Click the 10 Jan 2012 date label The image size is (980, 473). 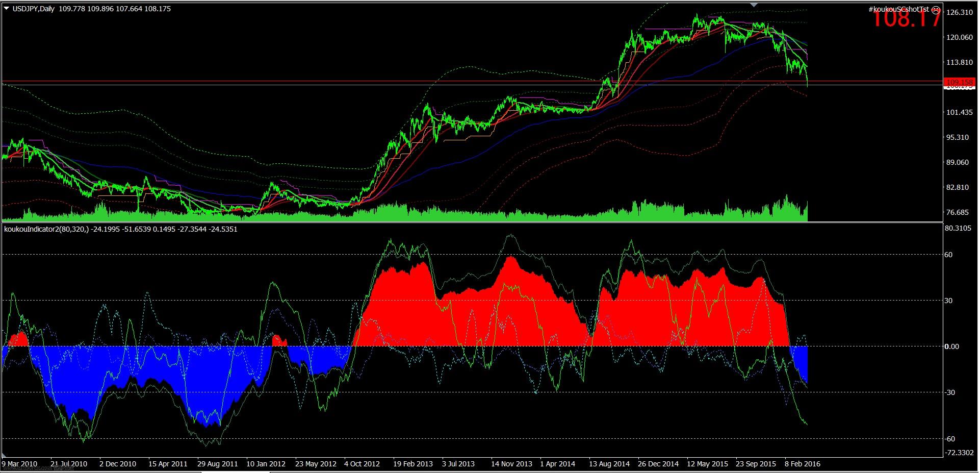(266, 464)
